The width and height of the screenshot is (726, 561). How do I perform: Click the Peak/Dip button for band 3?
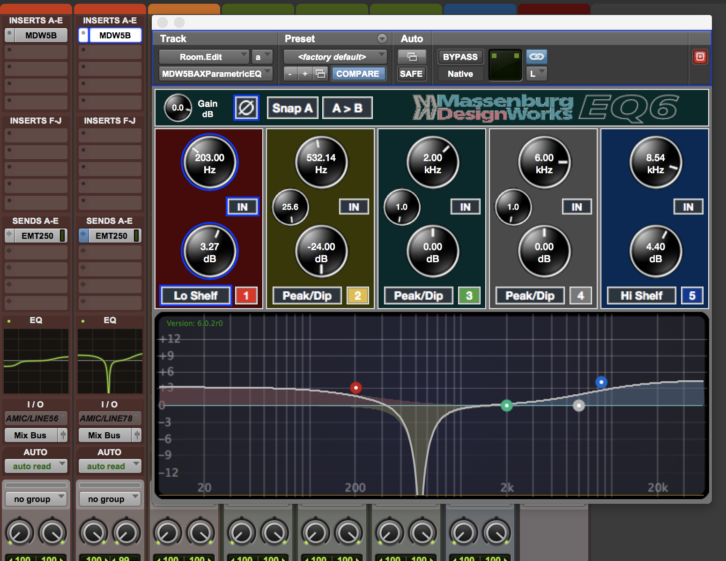point(419,296)
